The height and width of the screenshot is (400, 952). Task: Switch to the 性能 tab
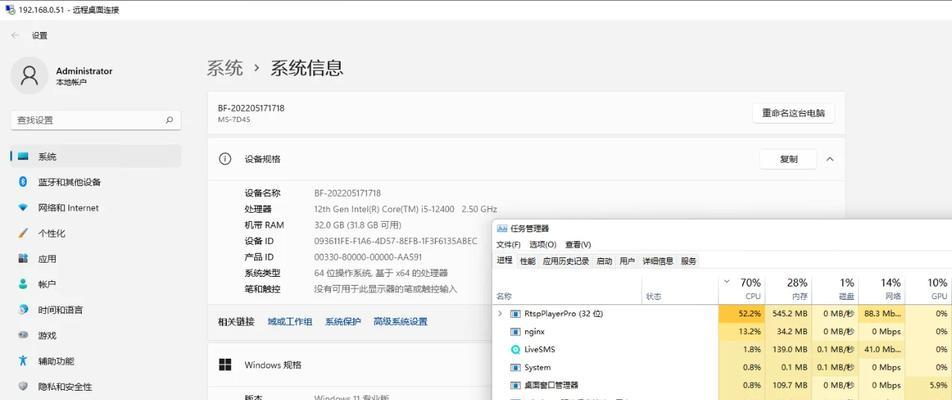(x=528, y=261)
